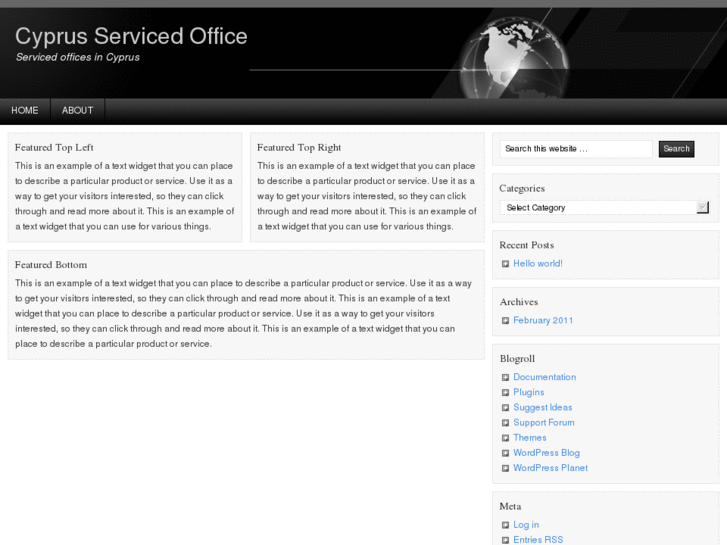Open the Hello world! recent post link
Image resolution: width=727 pixels, height=545 pixels.
tap(538, 263)
